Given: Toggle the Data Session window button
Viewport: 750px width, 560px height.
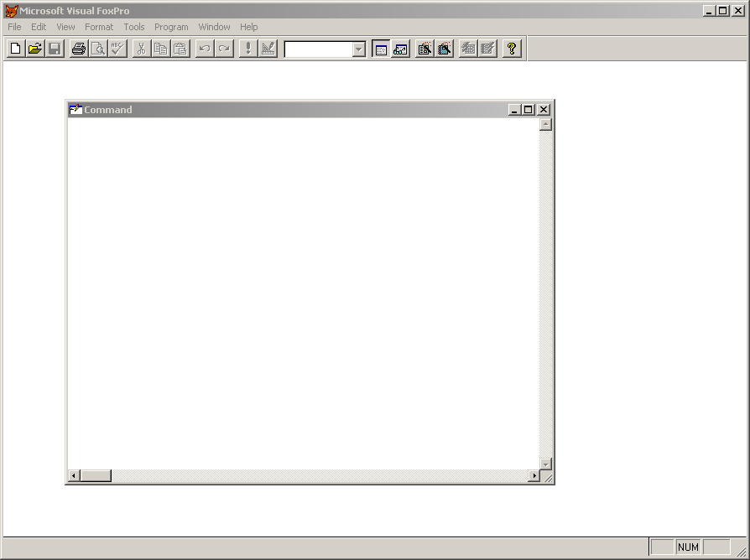Looking at the screenshot, I should 401,49.
